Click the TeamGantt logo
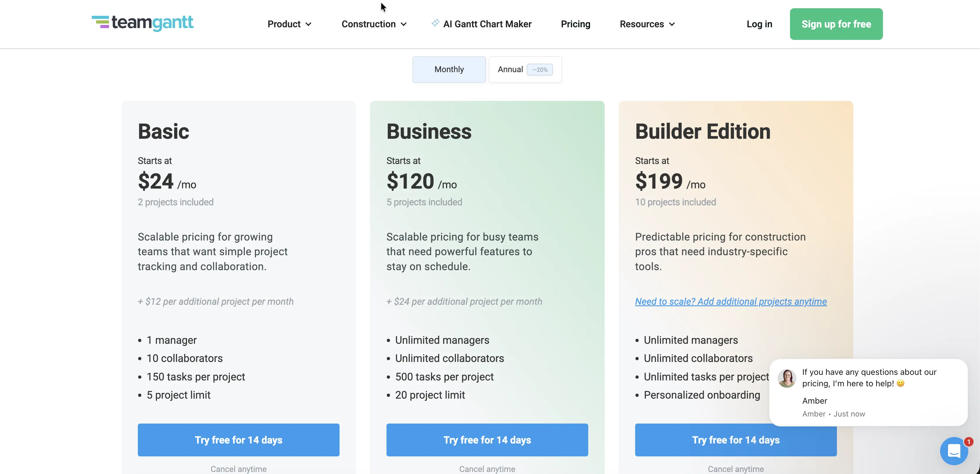980x474 pixels. click(143, 23)
